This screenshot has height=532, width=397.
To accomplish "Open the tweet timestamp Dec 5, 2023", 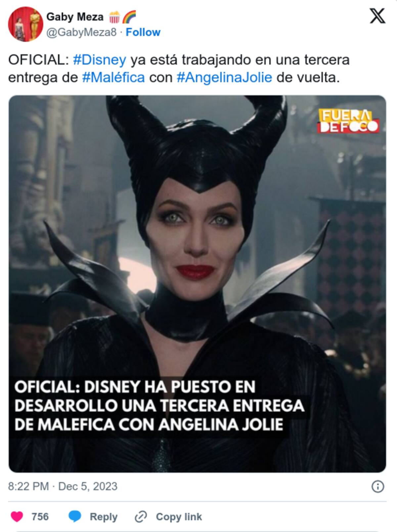I will coord(63,486).
